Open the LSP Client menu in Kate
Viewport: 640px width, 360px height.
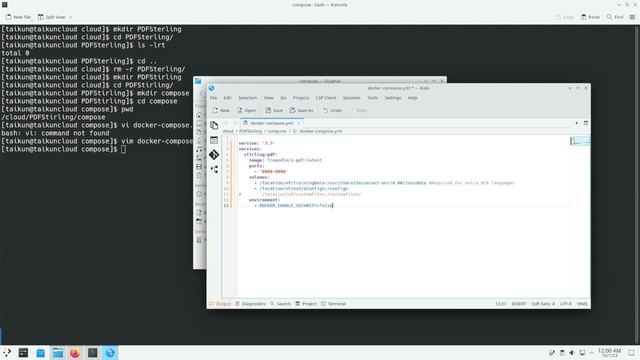pos(326,98)
